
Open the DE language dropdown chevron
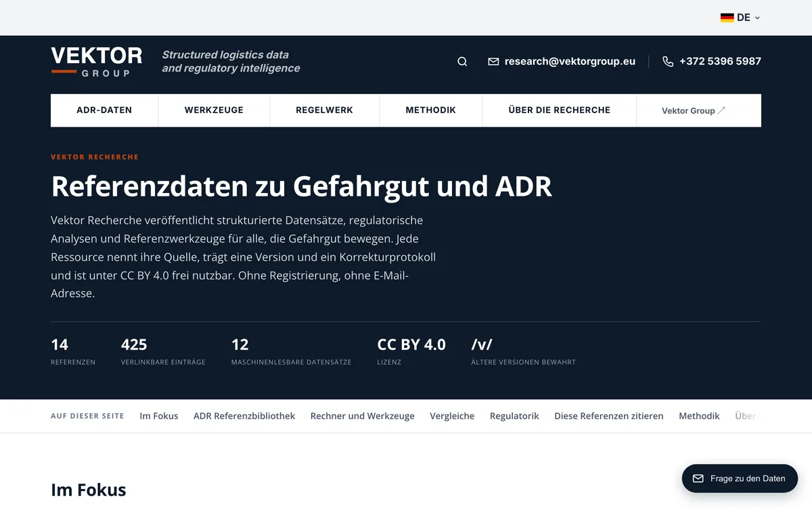coord(757,18)
